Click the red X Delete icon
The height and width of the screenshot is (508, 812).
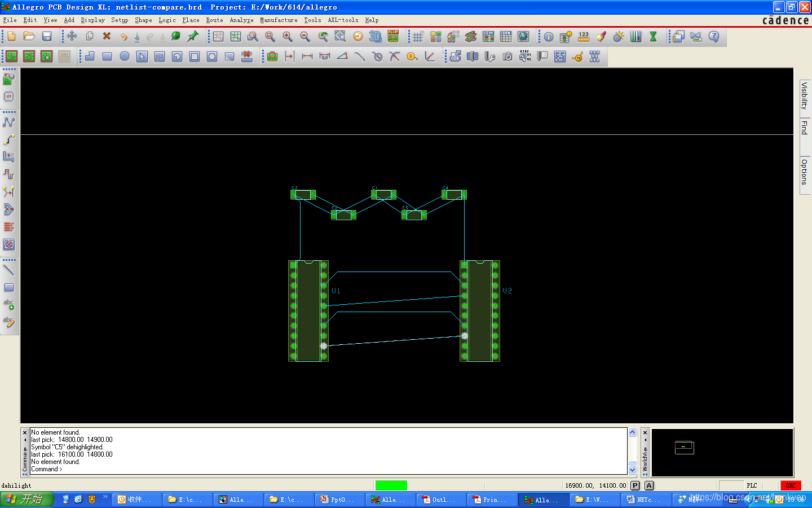coord(107,37)
